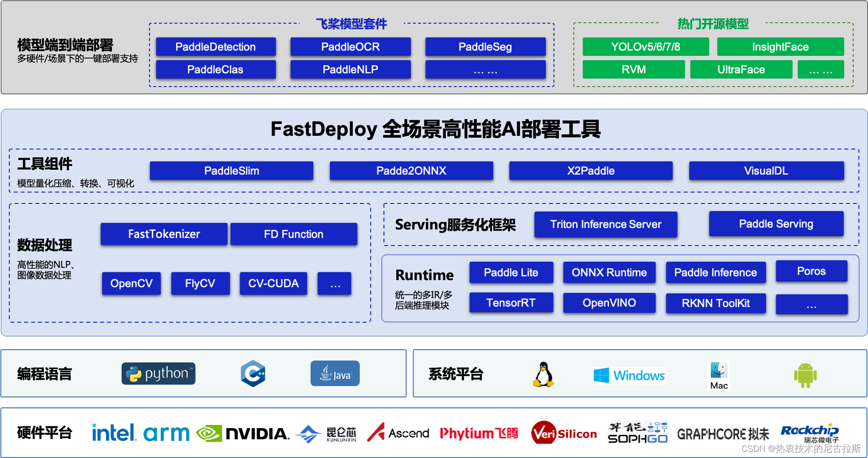Click the OpenCV box
Viewport: 868px width, 458px height.
tap(131, 283)
